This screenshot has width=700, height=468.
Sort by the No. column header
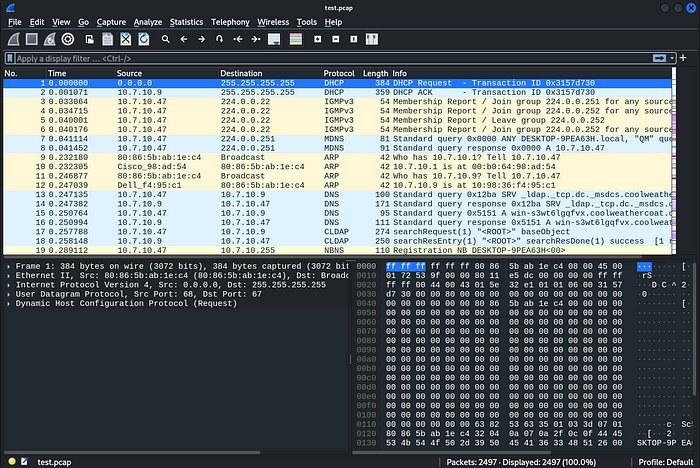[x=25, y=73]
